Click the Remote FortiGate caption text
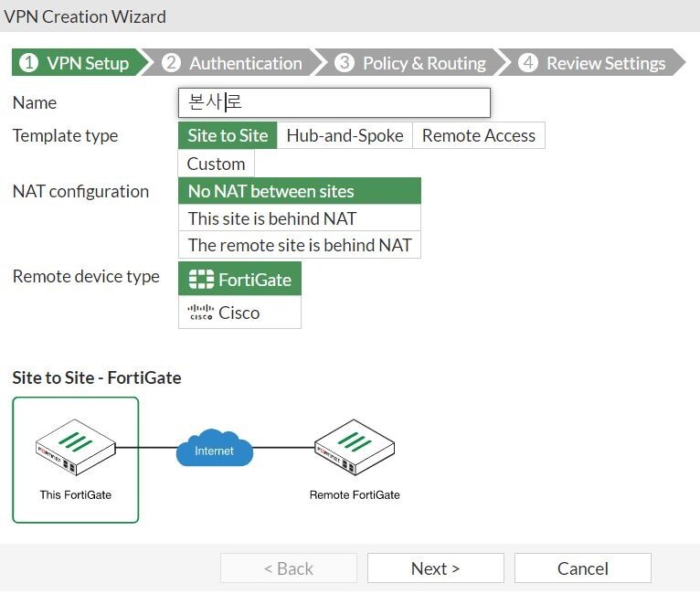Viewport: 700px width, 605px height. 355,494
